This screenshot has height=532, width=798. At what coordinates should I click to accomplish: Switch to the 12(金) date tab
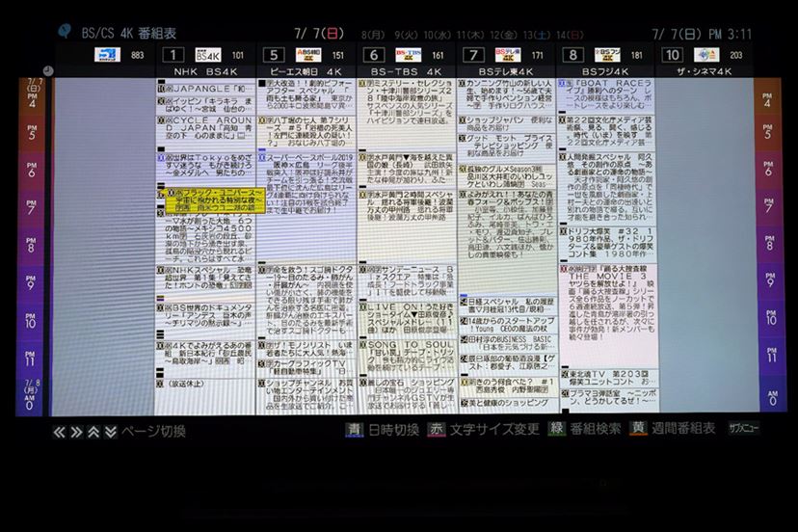(503, 35)
